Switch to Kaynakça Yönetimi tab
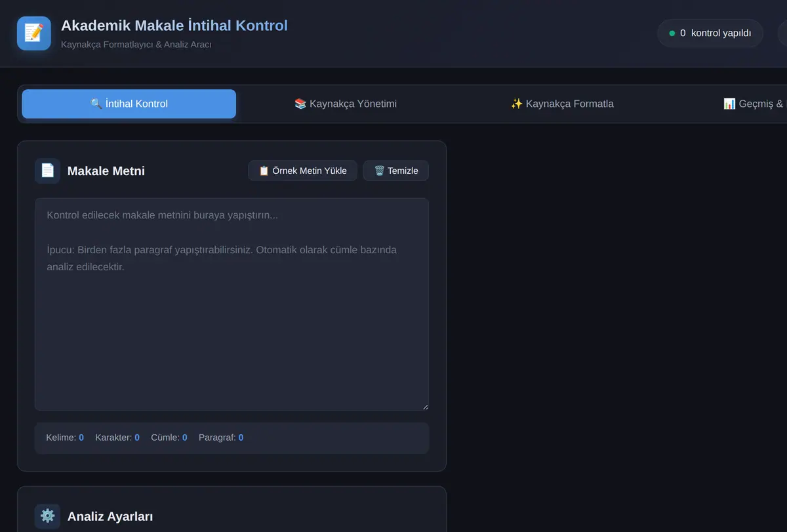The width and height of the screenshot is (787, 532). (x=346, y=104)
